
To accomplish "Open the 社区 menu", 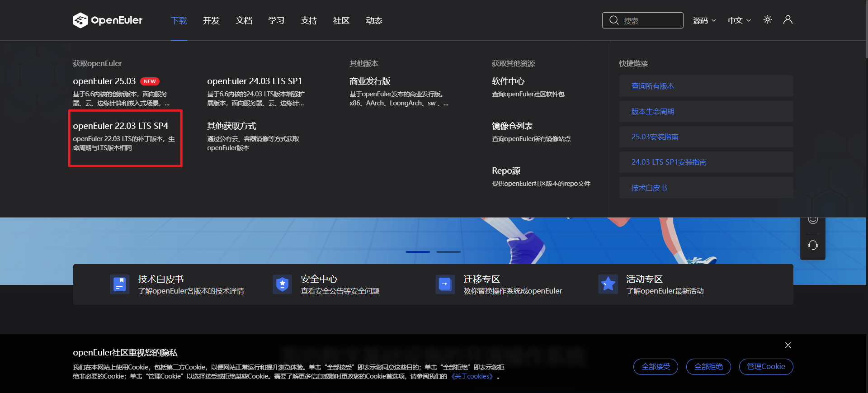I will [341, 20].
